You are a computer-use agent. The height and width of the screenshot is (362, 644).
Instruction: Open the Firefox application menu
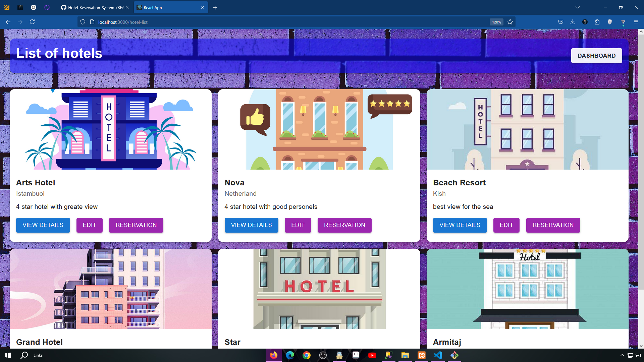[636, 22]
